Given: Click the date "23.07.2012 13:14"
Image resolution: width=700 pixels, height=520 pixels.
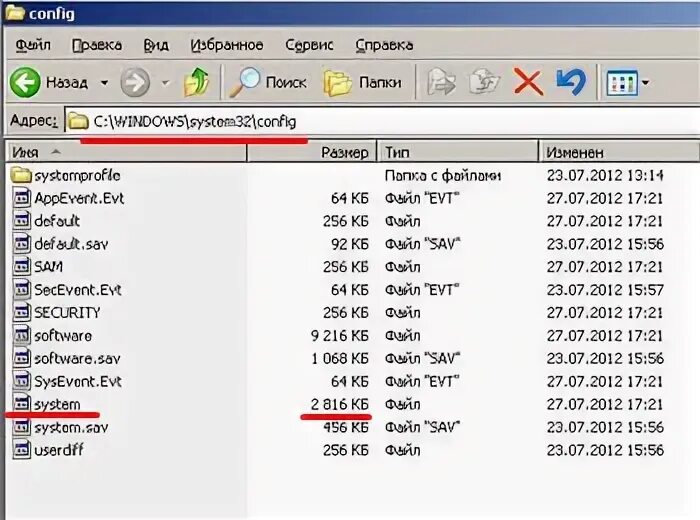Looking at the screenshot, I should (605, 175).
